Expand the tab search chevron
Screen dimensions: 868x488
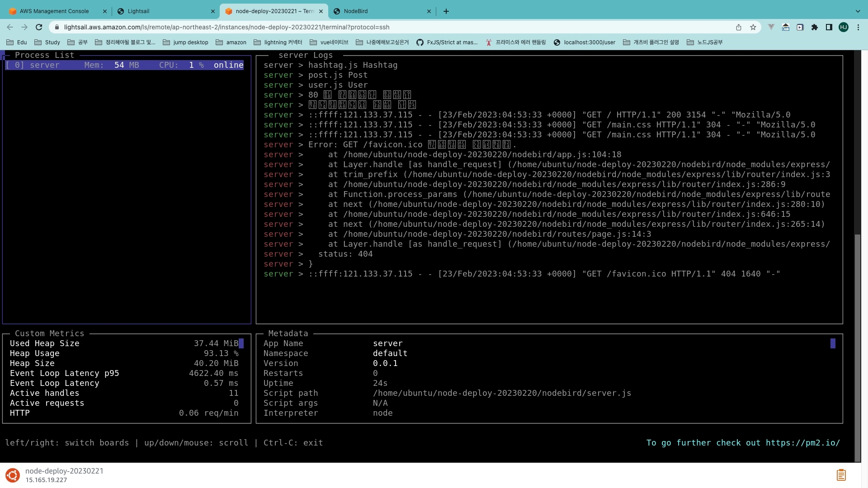[x=858, y=11]
